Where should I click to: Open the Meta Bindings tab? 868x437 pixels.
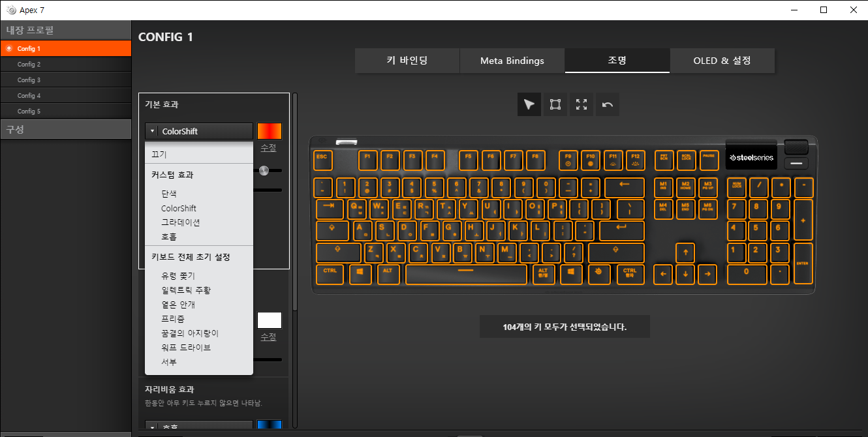[x=512, y=60]
